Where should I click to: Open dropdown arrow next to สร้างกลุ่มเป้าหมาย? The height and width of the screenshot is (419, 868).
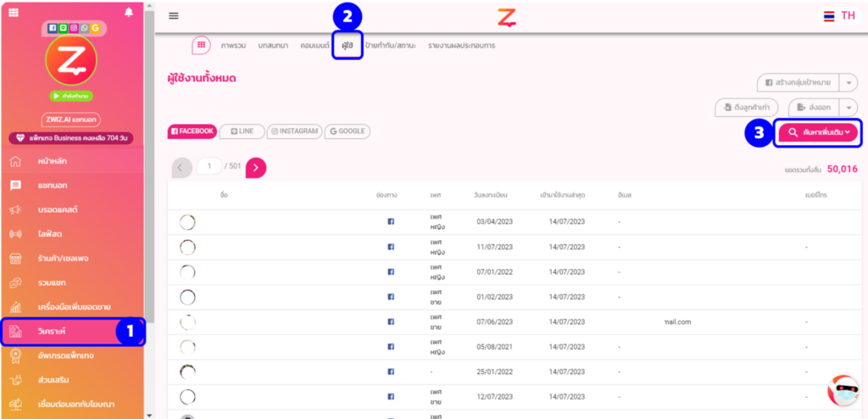849,82
